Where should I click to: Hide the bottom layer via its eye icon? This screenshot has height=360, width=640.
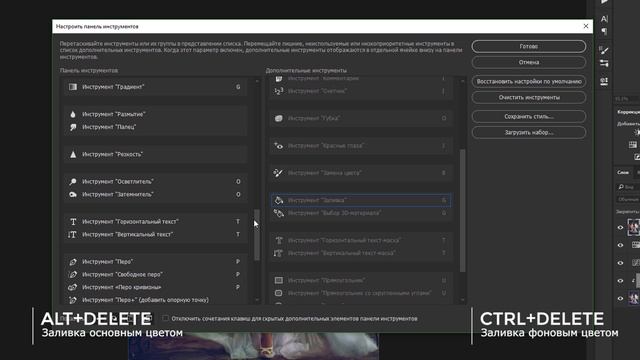click(620, 298)
